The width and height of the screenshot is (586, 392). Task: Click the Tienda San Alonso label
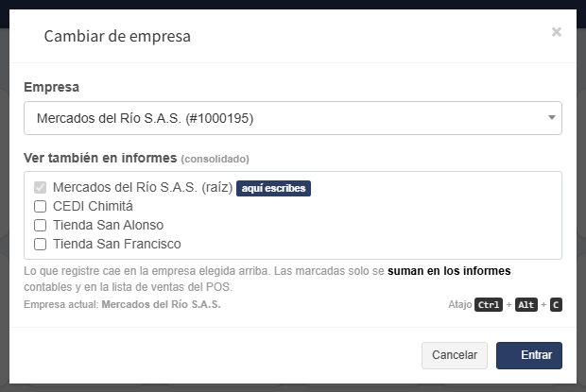click(108, 225)
